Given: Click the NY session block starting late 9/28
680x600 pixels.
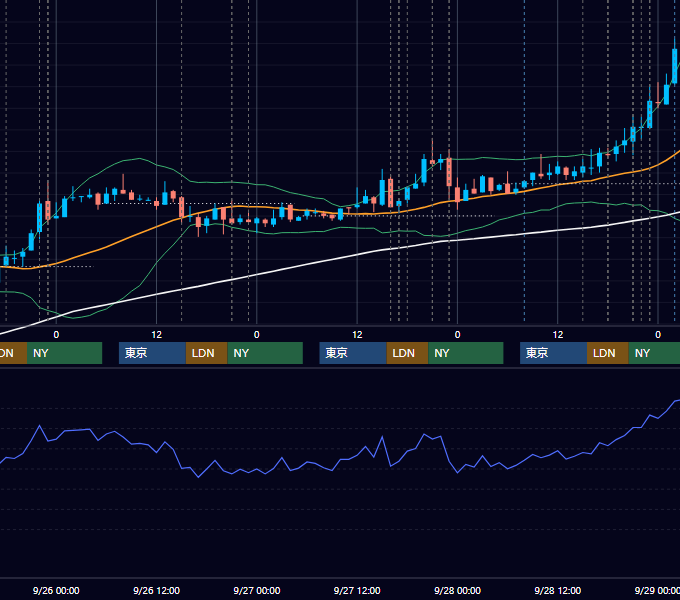Looking at the screenshot, I should point(654,353).
